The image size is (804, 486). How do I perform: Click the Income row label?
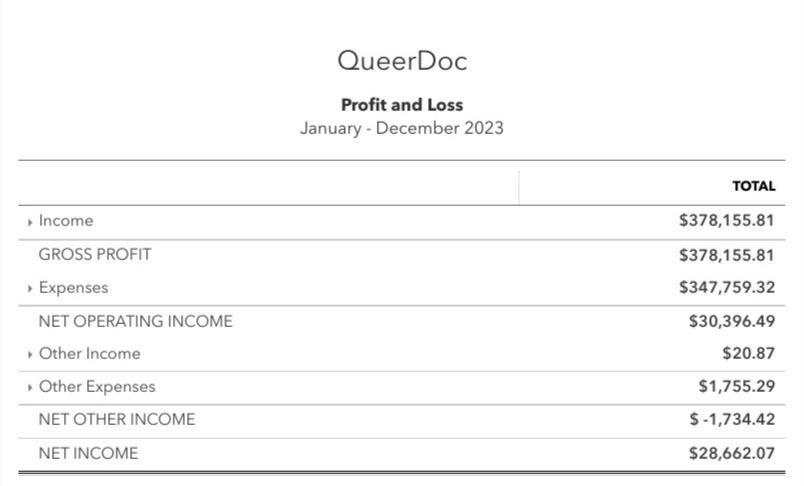[x=66, y=221]
